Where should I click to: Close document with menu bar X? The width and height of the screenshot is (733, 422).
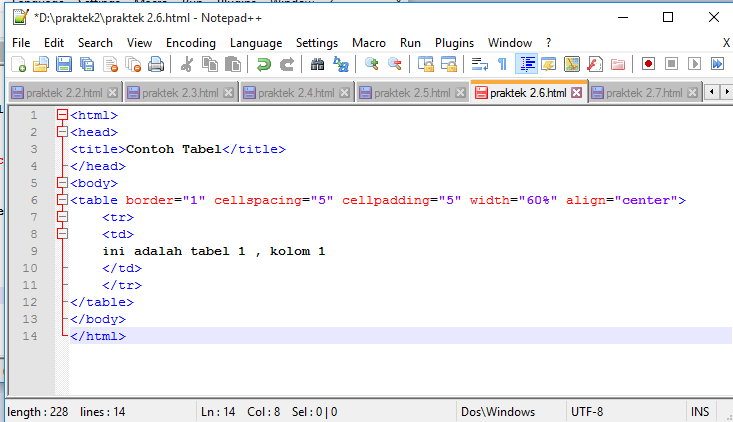pyautogui.click(x=726, y=43)
